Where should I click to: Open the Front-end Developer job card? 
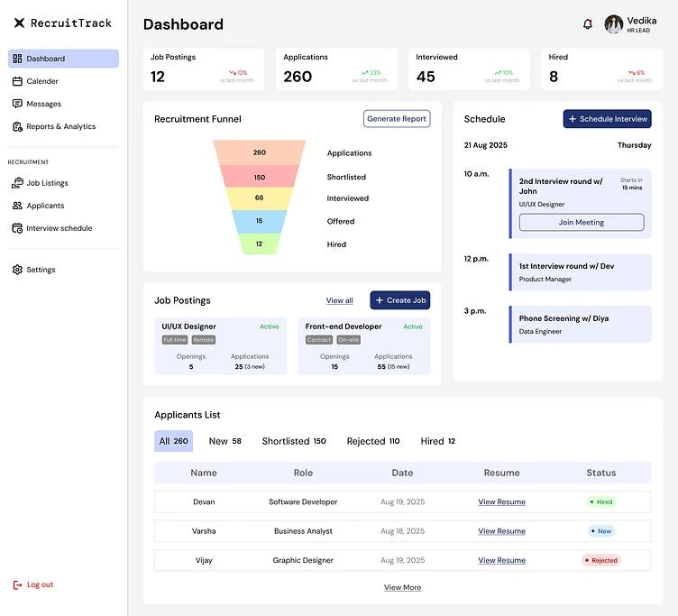pos(364,346)
